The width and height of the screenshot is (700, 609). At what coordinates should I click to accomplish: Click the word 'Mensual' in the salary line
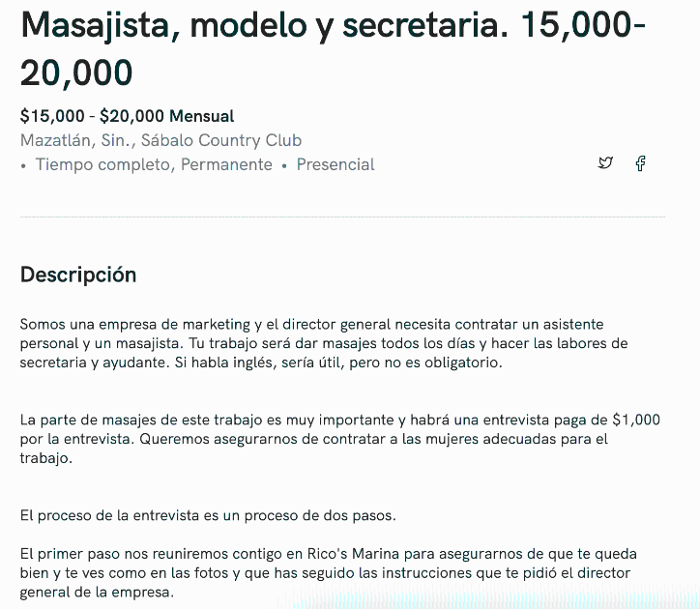click(x=202, y=116)
